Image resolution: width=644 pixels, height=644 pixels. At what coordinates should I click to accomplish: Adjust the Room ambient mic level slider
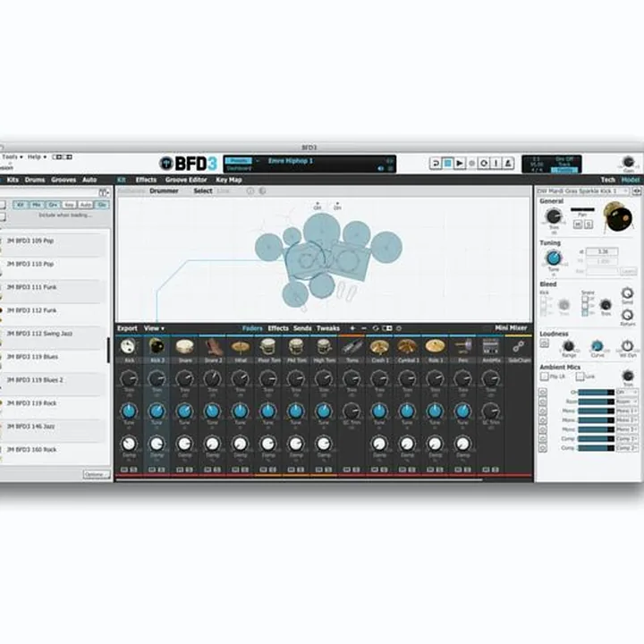(596, 402)
